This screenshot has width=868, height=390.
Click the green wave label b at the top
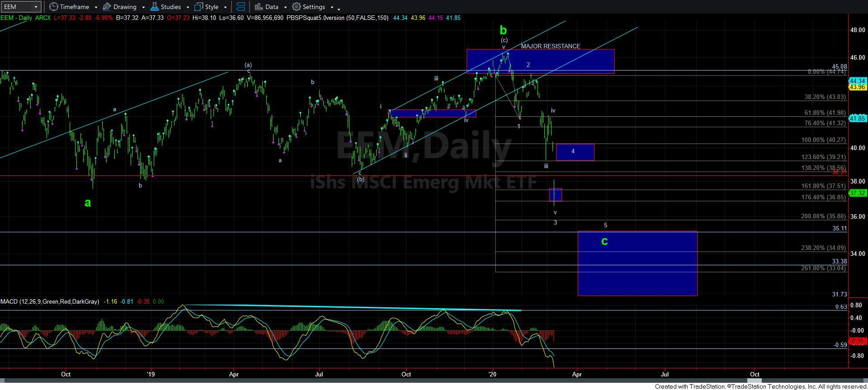(503, 30)
